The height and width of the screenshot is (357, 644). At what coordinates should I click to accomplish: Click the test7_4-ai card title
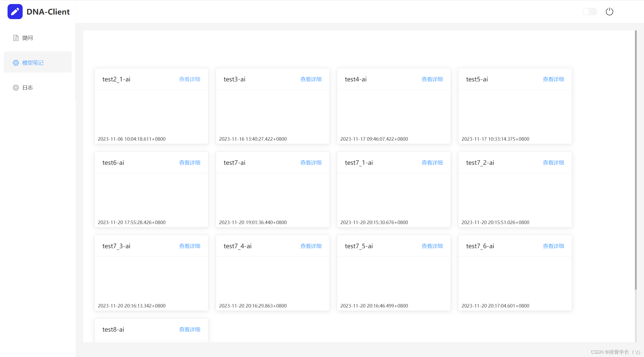[238, 246]
